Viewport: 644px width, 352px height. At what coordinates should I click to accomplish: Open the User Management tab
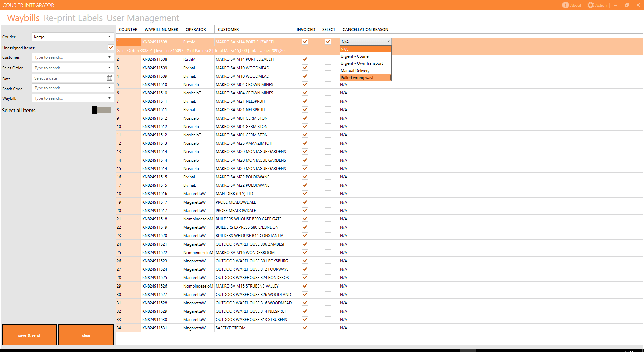coord(143,18)
